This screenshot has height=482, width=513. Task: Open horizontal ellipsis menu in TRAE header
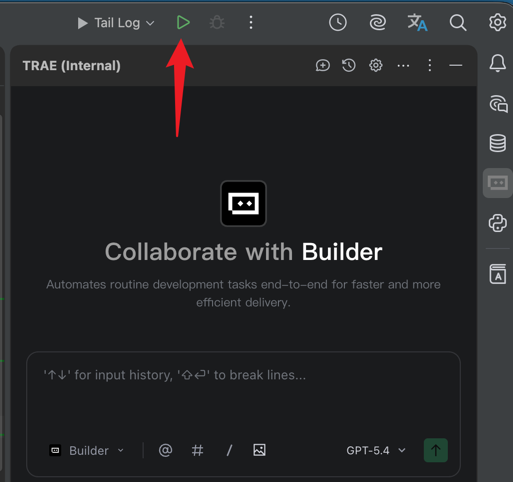403,66
